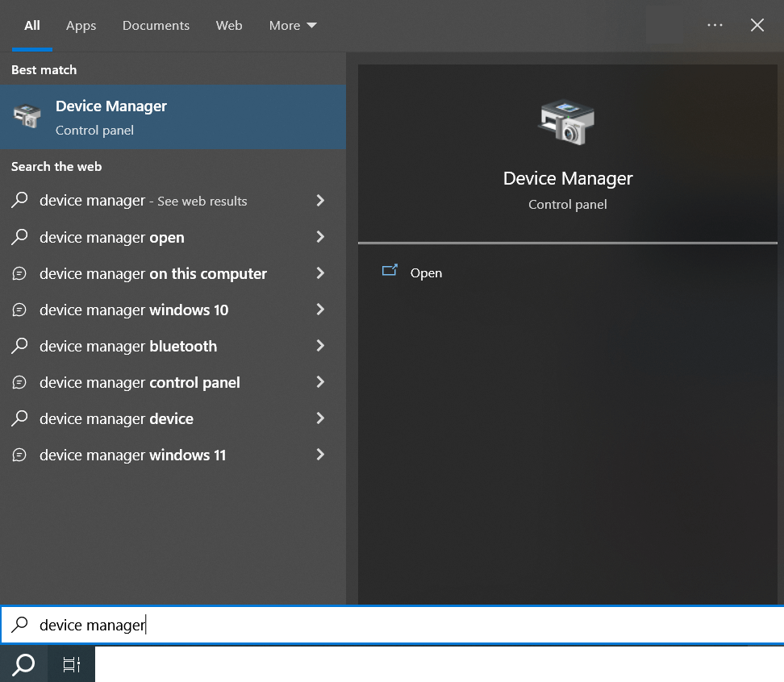Expand arrow for 'device manager windows 11'

pyautogui.click(x=320, y=455)
